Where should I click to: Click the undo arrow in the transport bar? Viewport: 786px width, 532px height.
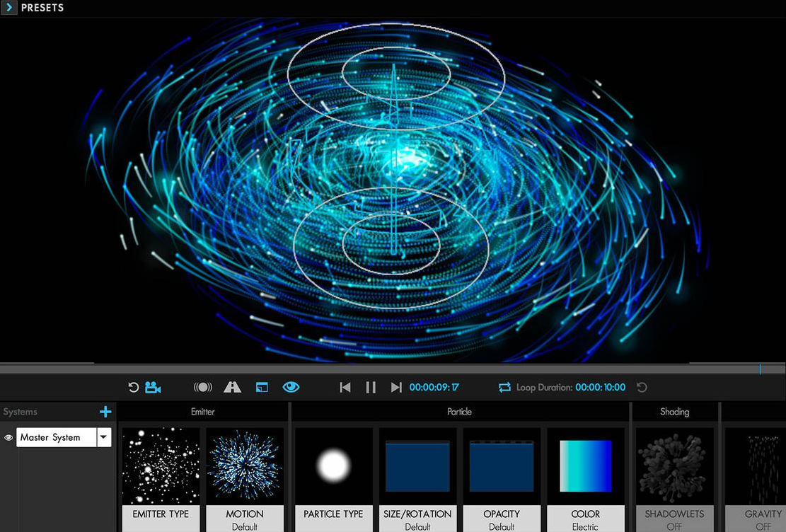pyautogui.click(x=133, y=387)
